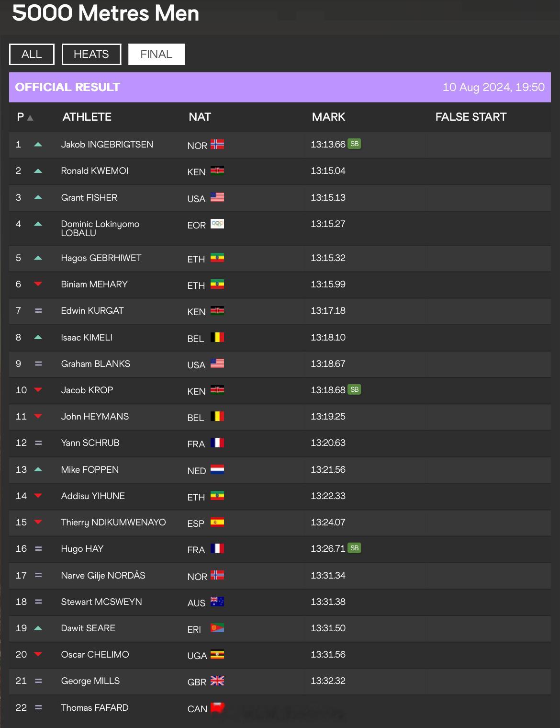Click the Eritrea flag for Dawit SEARE
Viewport: 560px width, 728px height.
coord(217,628)
